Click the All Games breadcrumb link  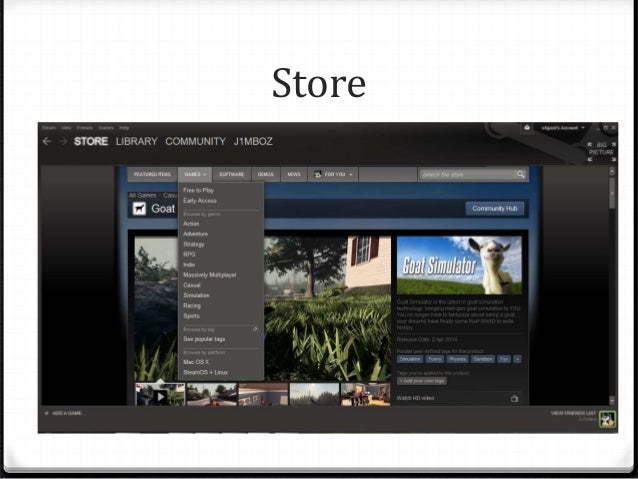pos(143,195)
